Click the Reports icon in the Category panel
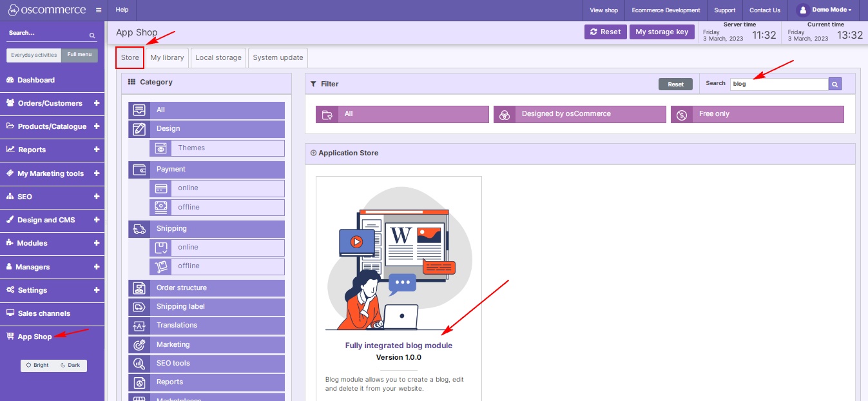Image resolution: width=868 pixels, height=401 pixels. (x=139, y=382)
